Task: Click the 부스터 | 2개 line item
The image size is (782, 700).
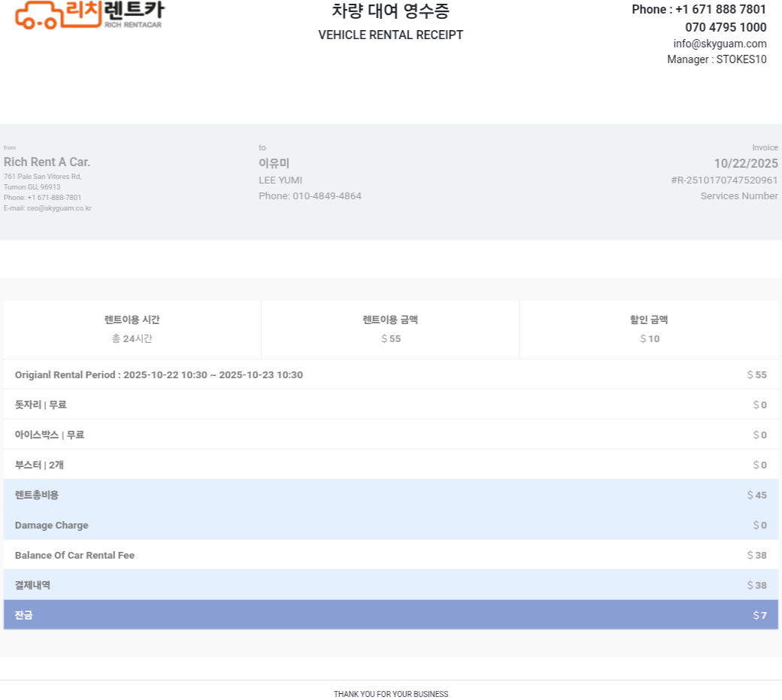Action: [x=39, y=465]
